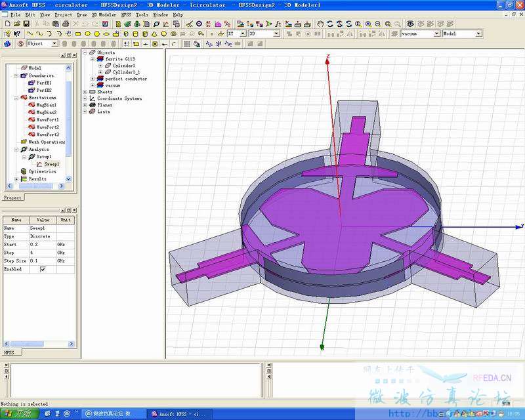Screen dimensions: 525x420
Task: Select WavePort1 in the project tree
Action: pyautogui.click(x=47, y=119)
